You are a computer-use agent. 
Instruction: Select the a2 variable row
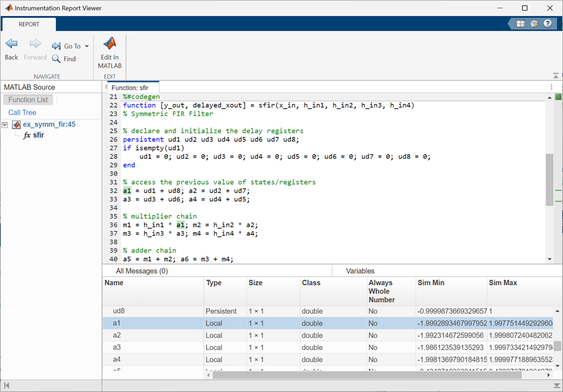(x=117, y=335)
